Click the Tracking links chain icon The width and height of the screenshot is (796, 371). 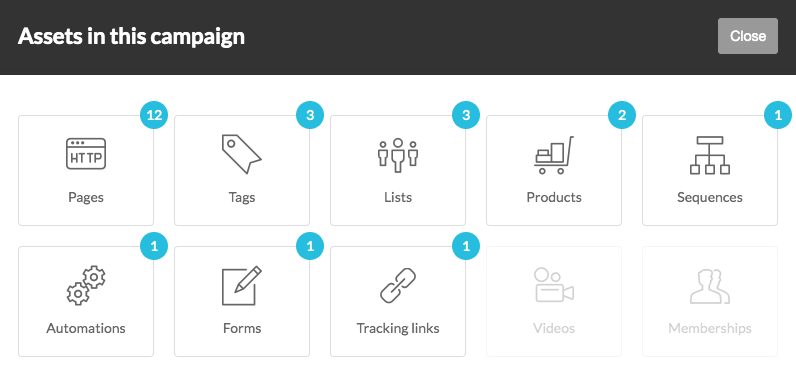coord(398,286)
